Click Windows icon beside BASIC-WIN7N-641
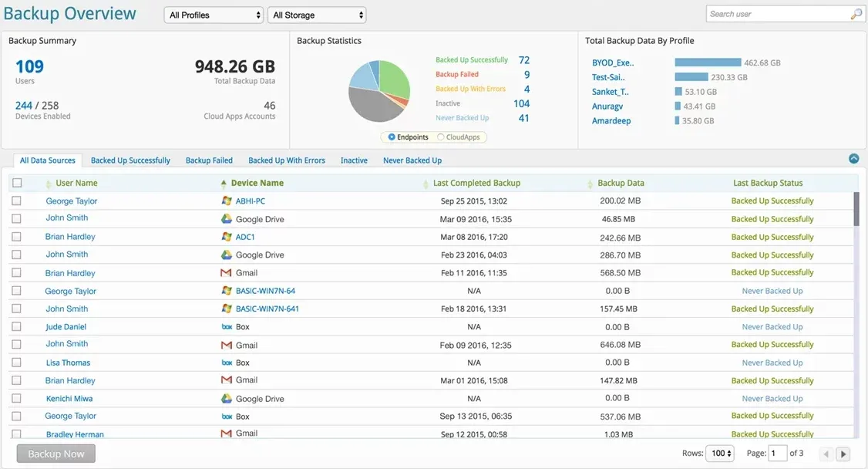 click(227, 309)
